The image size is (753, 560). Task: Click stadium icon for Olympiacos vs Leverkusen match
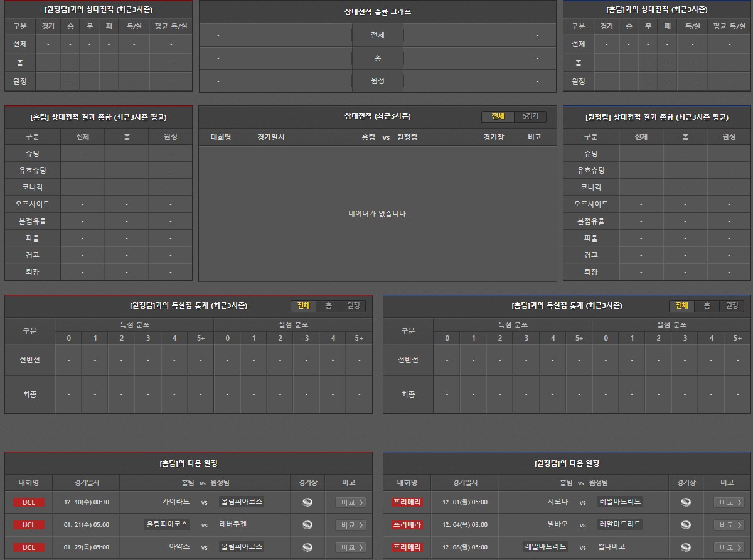click(x=307, y=525)
